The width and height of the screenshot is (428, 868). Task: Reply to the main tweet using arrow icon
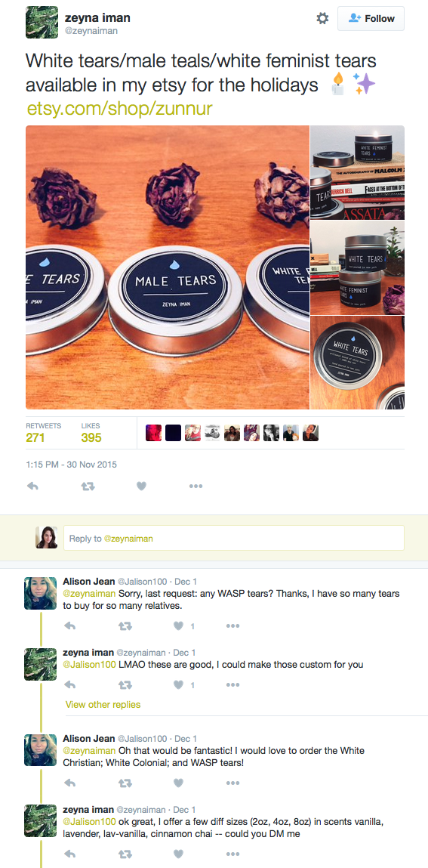tap(32, 486)
